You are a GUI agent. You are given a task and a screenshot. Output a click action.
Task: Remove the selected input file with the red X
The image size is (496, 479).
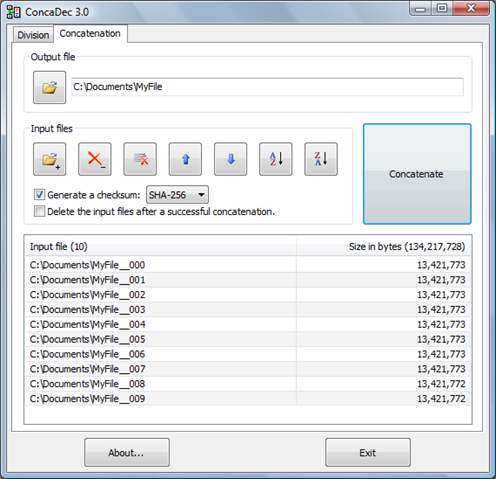(x=95, y=159)
